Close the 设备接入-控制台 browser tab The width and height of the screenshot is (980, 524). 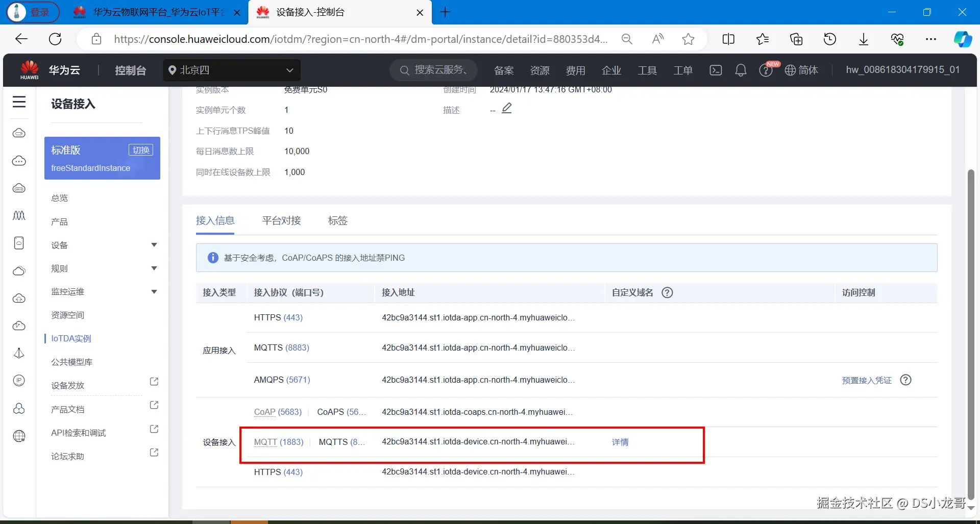420,12
